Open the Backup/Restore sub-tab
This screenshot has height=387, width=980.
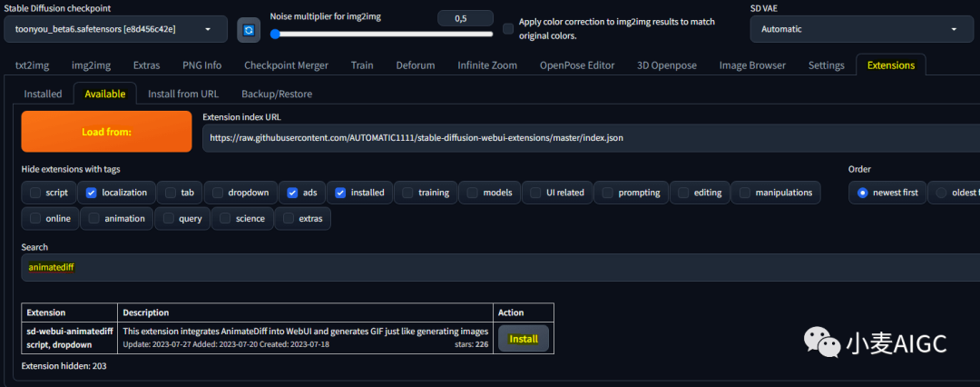click(277, 94)
